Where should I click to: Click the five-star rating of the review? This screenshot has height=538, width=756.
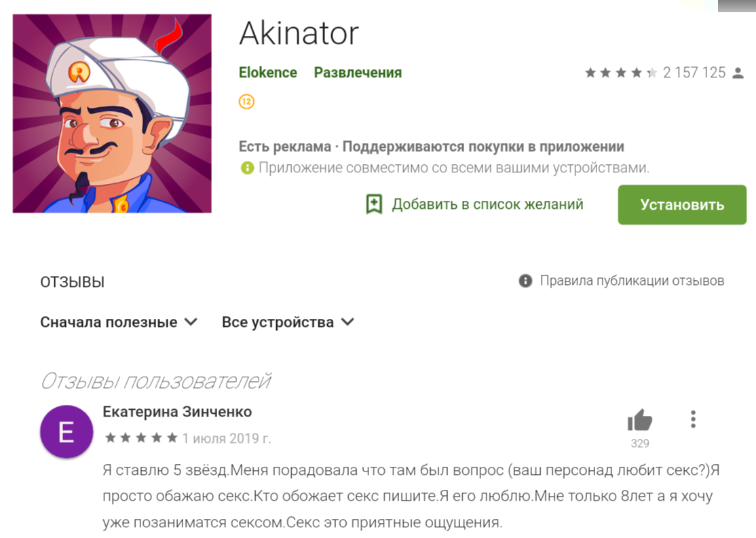pyautogui.click(x=141, y=438)
